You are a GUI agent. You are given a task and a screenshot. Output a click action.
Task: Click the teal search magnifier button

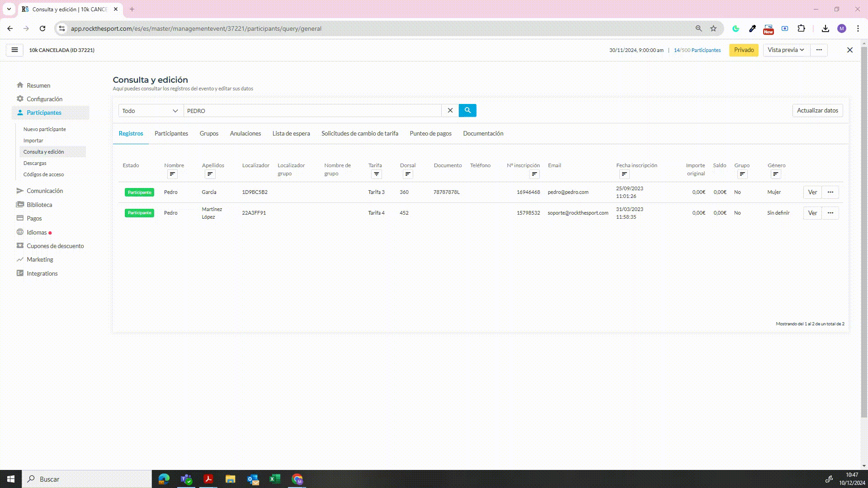click(x=467, y=110)
